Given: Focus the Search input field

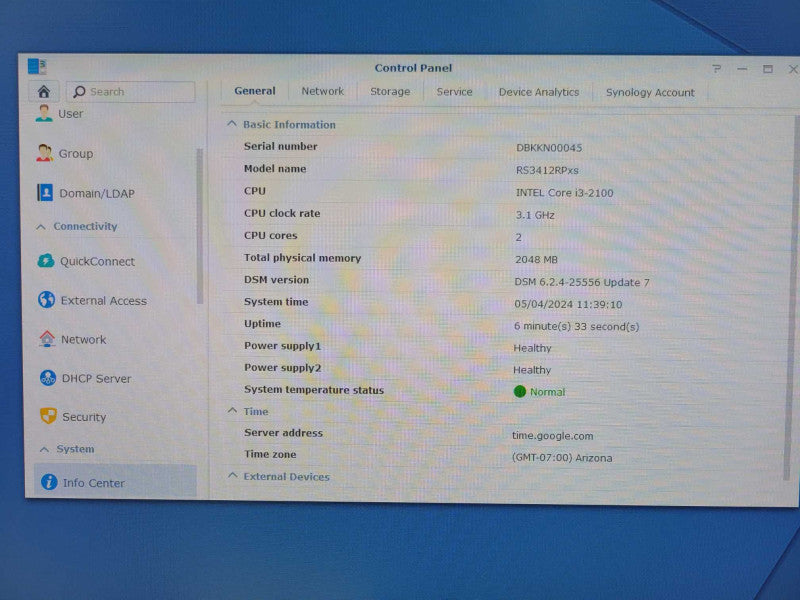Looking at the screenshot, I should tap(131, 92).
